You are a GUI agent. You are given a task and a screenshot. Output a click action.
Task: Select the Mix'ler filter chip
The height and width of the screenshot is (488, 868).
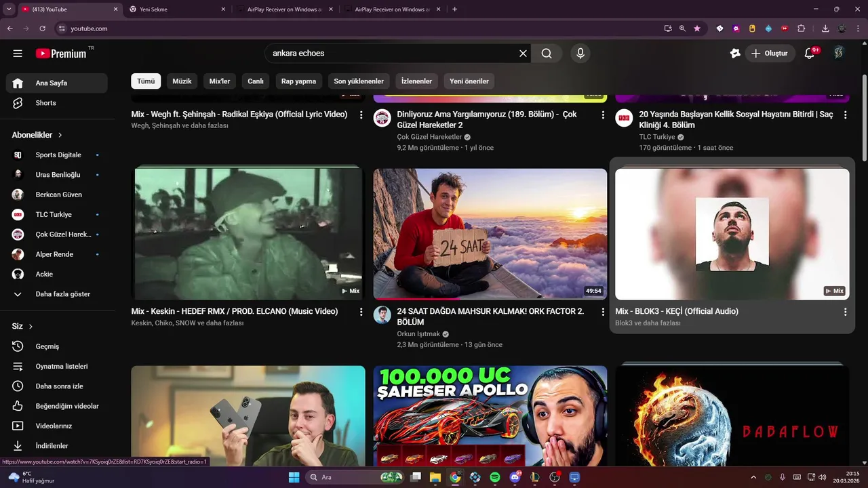coord(220,81)
